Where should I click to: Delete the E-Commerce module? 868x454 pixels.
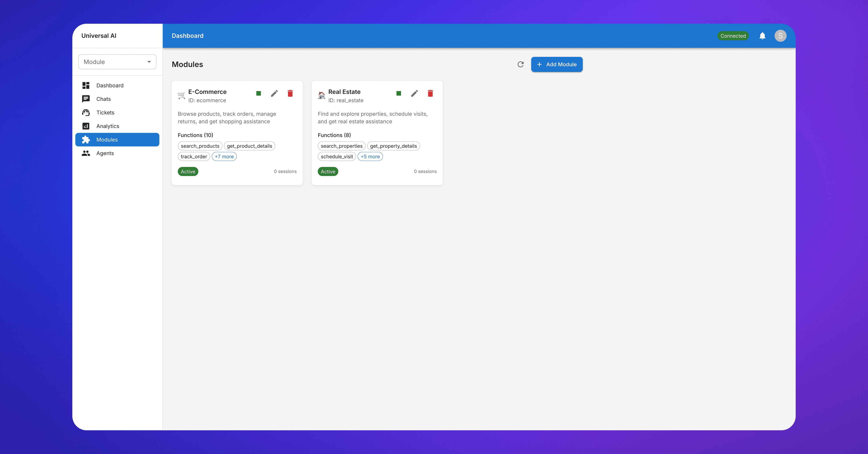point(290,93)
